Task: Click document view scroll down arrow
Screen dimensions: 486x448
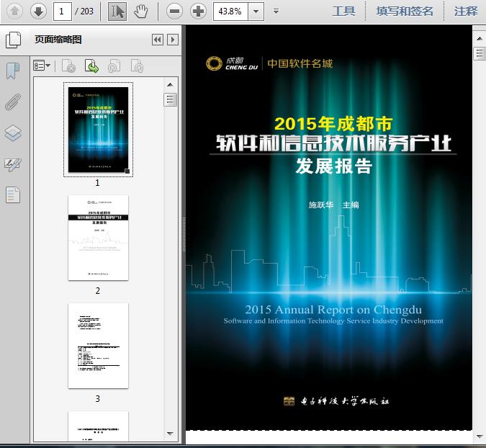Action: tap(480, 437)
